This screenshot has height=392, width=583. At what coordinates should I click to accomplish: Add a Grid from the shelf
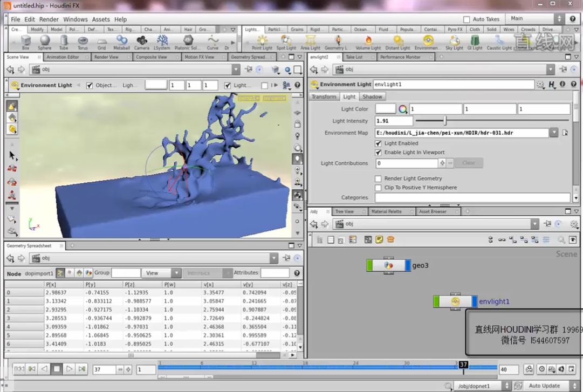tap(101, 42)
